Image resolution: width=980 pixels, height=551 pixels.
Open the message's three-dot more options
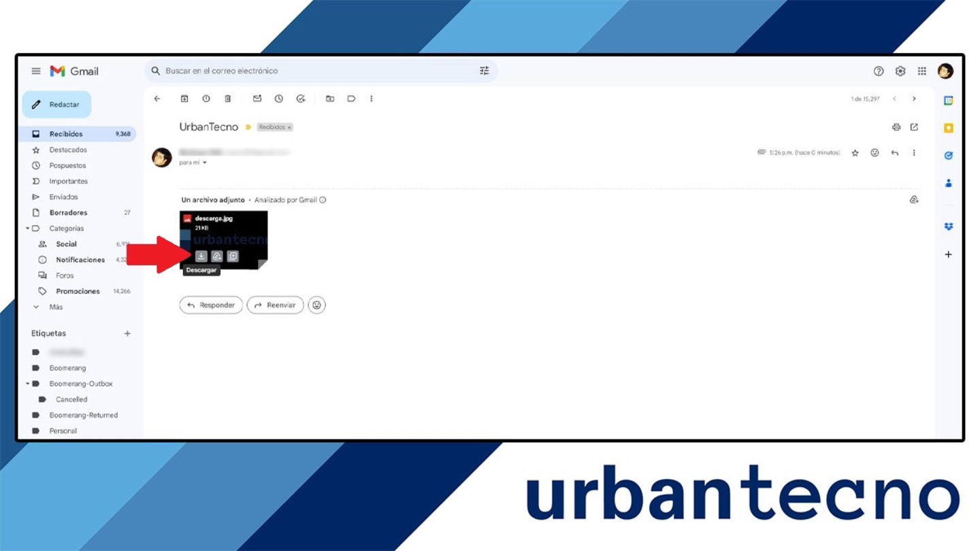[x=914, y=153]
